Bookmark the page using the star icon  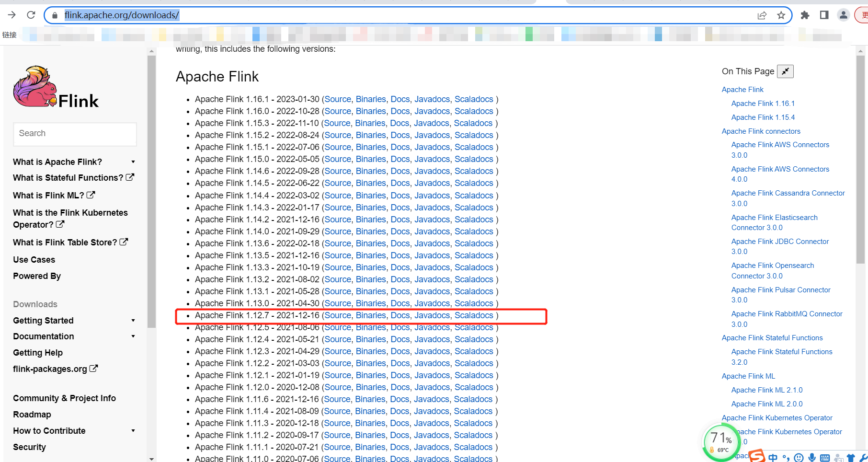[782, 15]
